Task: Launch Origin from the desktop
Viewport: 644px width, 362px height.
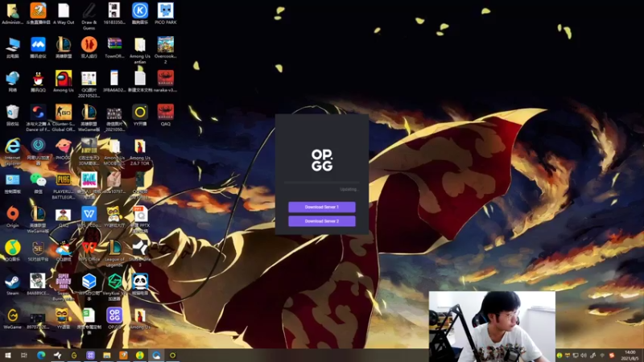Action: click(12, 216)
